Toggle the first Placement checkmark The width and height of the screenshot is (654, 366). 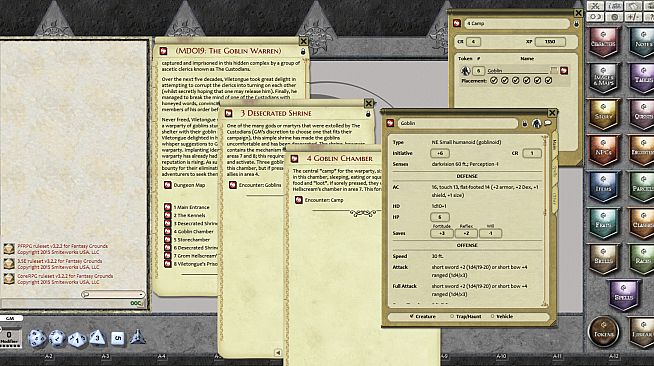[x=494, y=80]
